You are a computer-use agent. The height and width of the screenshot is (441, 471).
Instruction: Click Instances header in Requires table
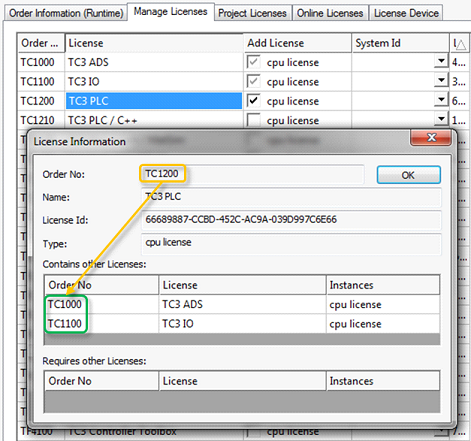pyautogui.click(x=383, y=381)
